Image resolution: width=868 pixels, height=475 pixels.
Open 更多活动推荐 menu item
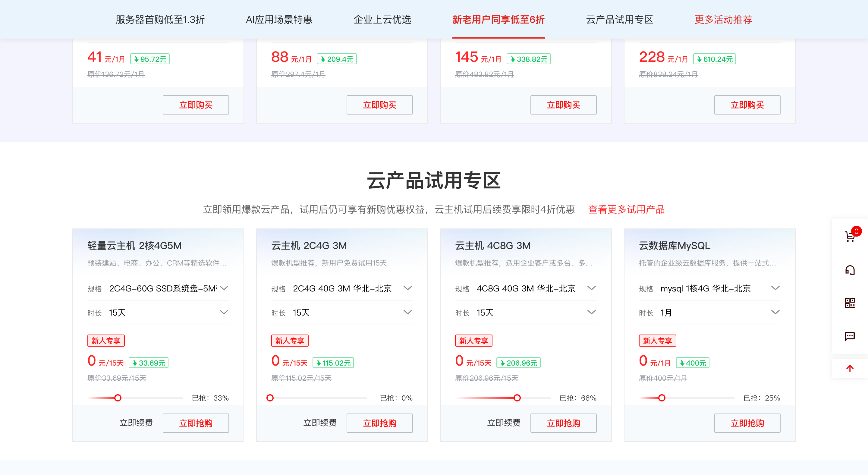click(723, 20)
